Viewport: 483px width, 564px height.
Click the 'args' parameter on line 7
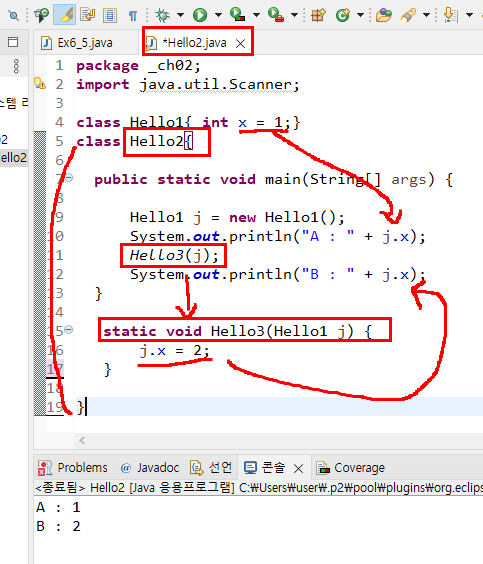pyautogui.click(x=409, y=179)
